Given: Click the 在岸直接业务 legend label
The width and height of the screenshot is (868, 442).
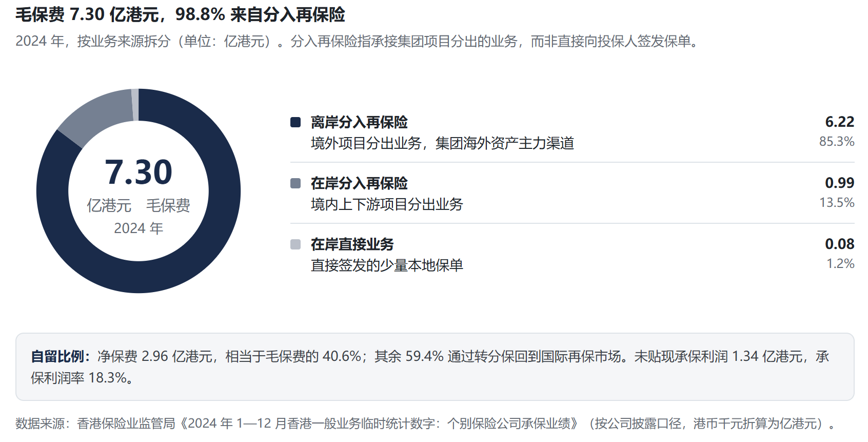Looking at the screenshot, I should click(352, 244).
